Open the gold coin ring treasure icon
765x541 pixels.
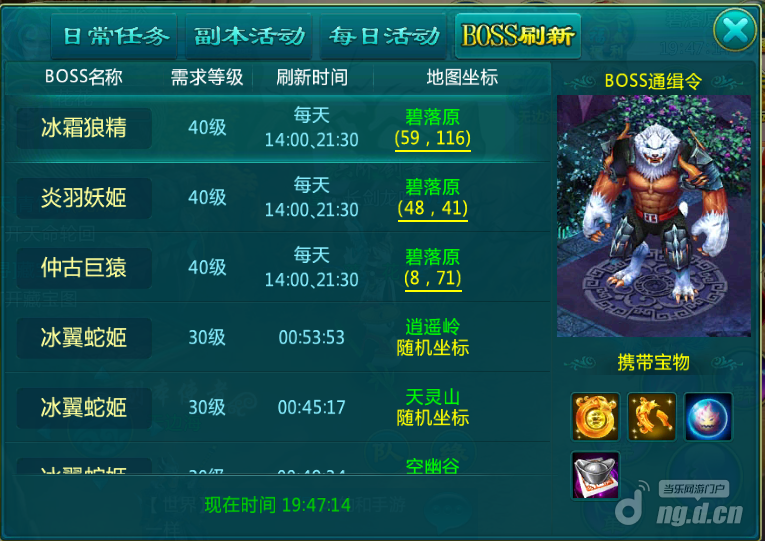[x=595, y=417]
